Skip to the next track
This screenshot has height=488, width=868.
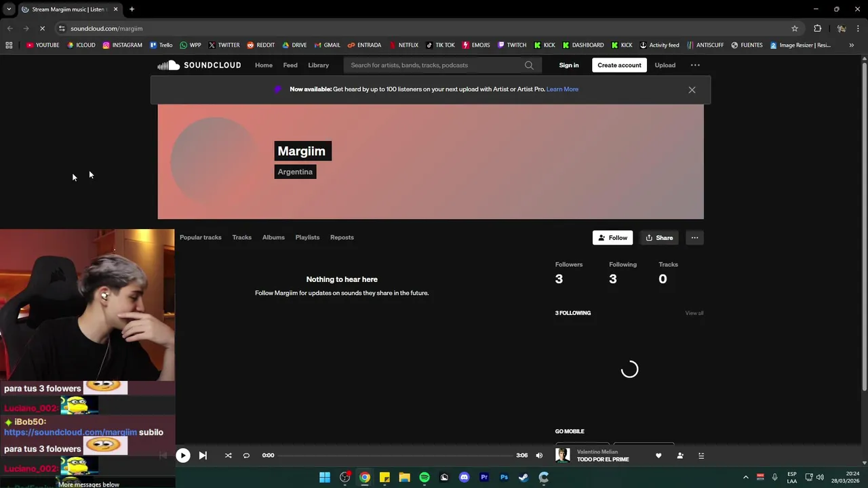[203, 455]
